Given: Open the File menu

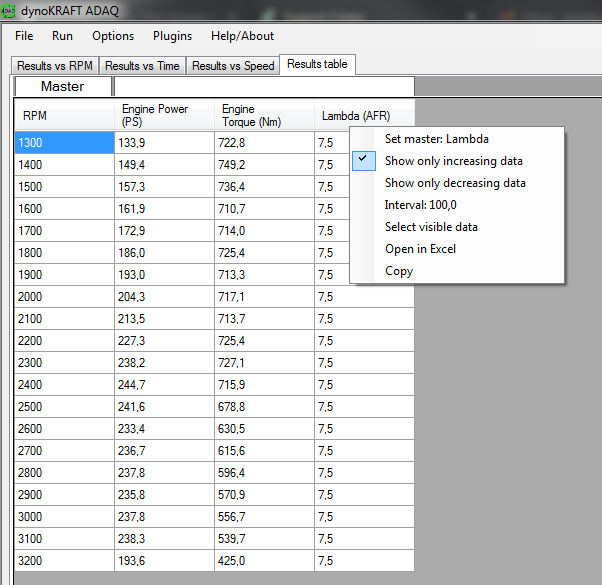Looking at the screenshot, I should 24,36.
